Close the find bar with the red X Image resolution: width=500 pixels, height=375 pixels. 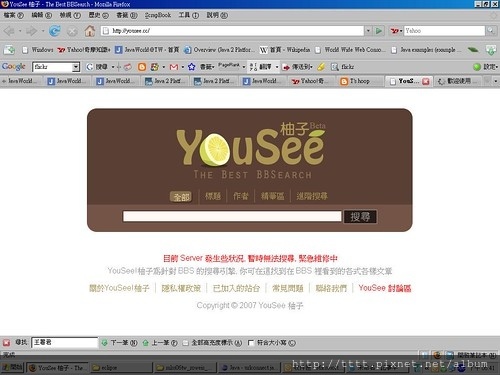click(6, 342)
